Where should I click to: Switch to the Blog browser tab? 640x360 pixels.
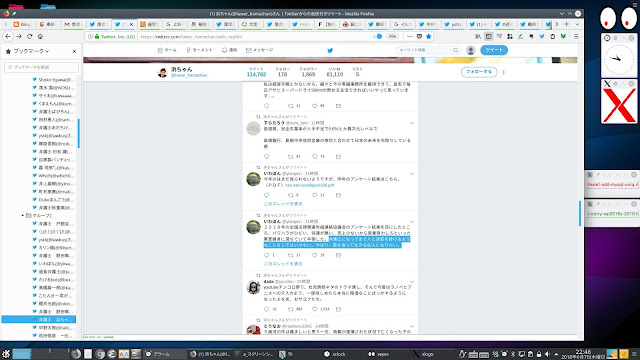(22, 24)
